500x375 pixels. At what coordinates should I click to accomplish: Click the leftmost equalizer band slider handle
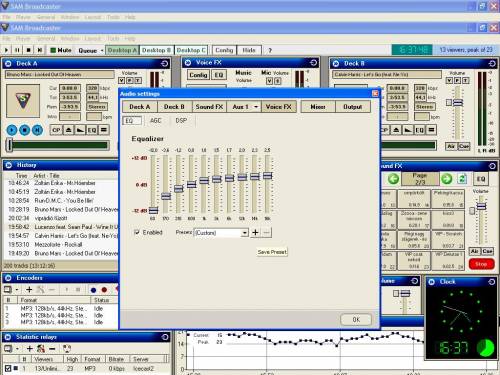(153, 210)
